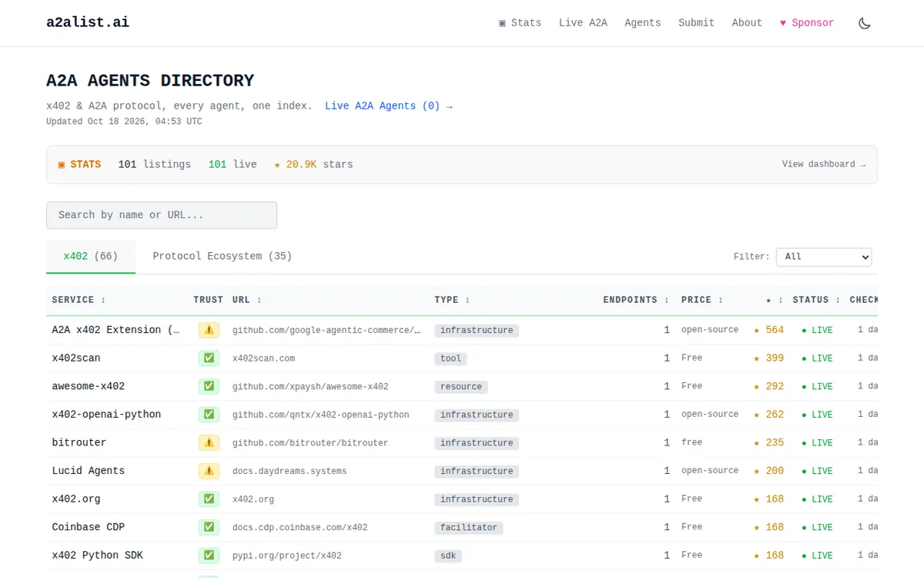Open the View dashboard link
The width and height of the screenshot is (924, 578).
coord(824,164)
